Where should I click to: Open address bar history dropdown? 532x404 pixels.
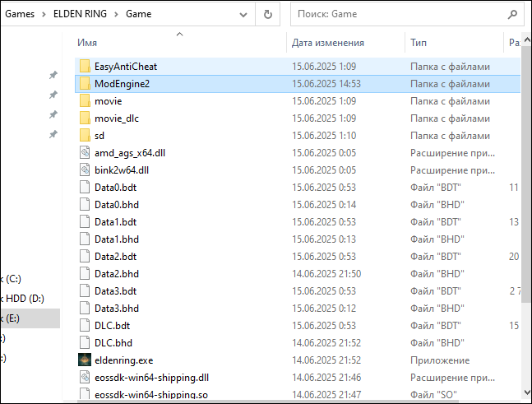[x=243, y=15]
